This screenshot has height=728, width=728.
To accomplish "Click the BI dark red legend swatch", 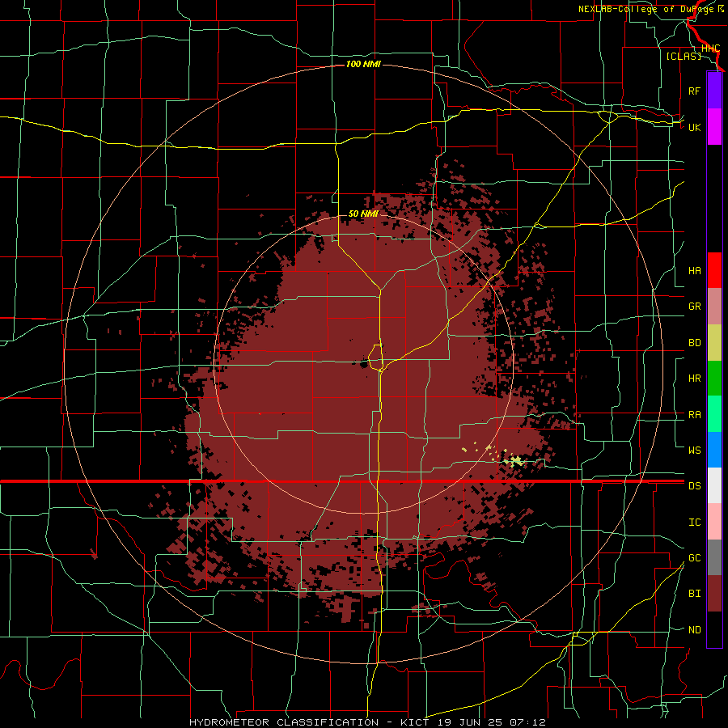I will [714, 594].
